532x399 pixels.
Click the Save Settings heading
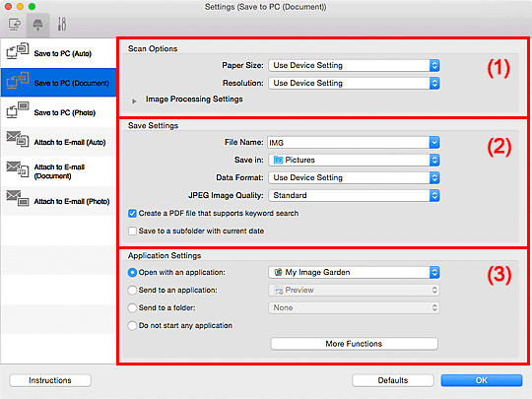click(x=153, y=125)
